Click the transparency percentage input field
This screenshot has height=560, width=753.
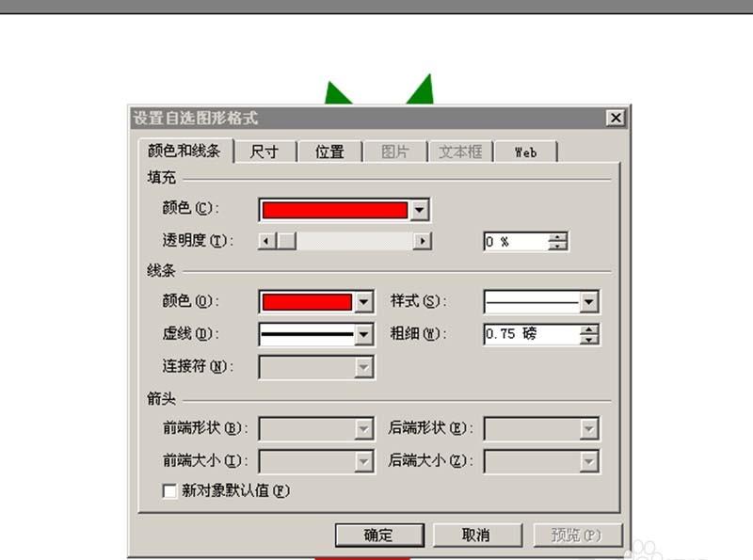click(518, 241)
